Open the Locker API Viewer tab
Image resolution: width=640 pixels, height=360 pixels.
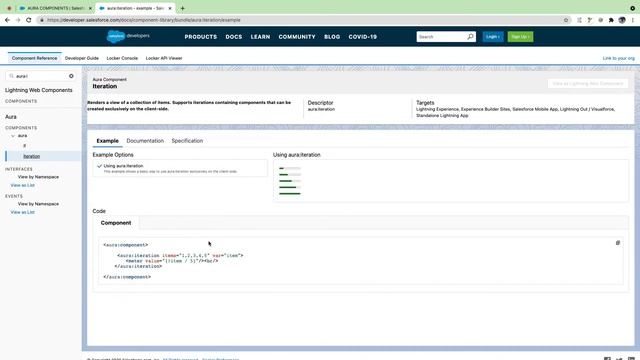coord(164,58)
